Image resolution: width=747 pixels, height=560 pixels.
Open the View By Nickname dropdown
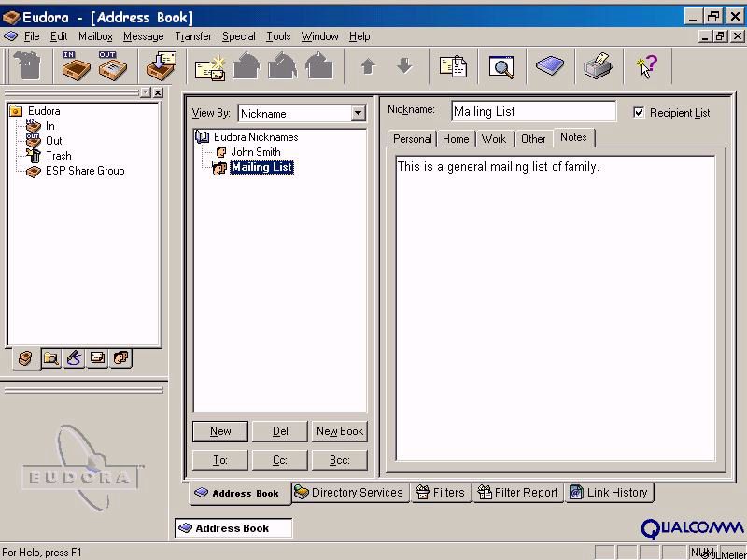(x=358, y=113)
